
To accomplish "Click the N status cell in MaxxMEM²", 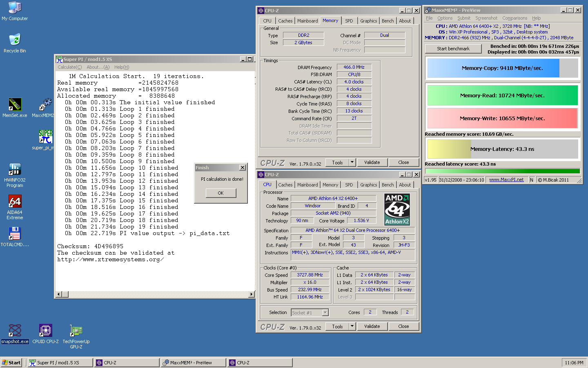I will [532, 180].
